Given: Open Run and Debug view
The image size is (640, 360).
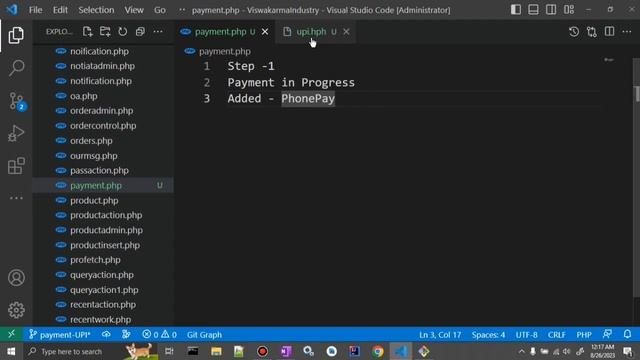Looking at the screenshot, I should pyautogui.click(x=16, y=133).
